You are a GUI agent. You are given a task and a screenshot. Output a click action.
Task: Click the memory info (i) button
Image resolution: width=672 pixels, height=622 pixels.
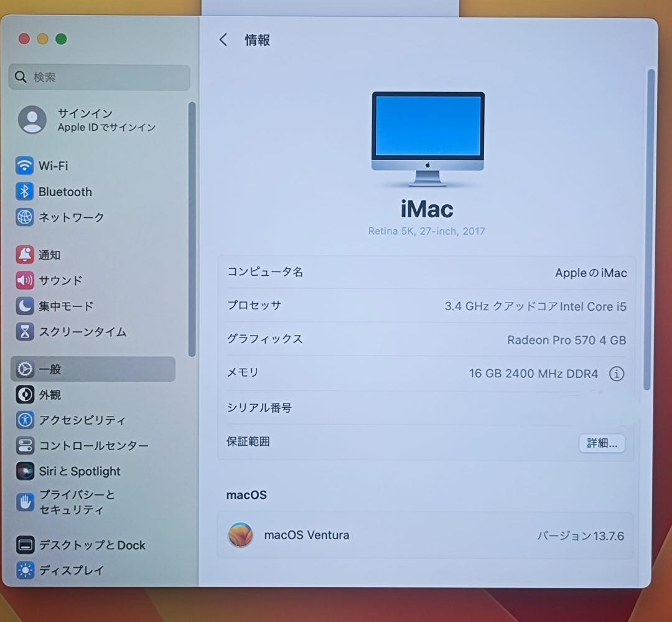coord(617,374)
